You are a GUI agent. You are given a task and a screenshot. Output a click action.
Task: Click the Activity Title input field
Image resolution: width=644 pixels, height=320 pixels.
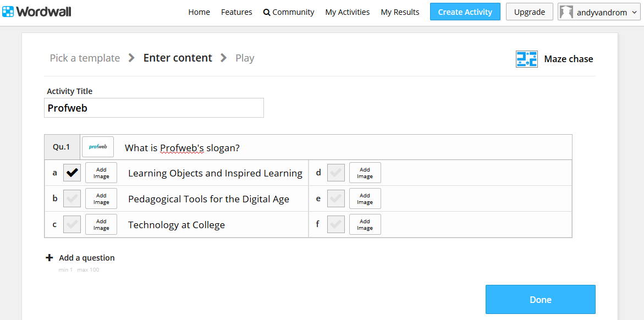pos(154,108)
